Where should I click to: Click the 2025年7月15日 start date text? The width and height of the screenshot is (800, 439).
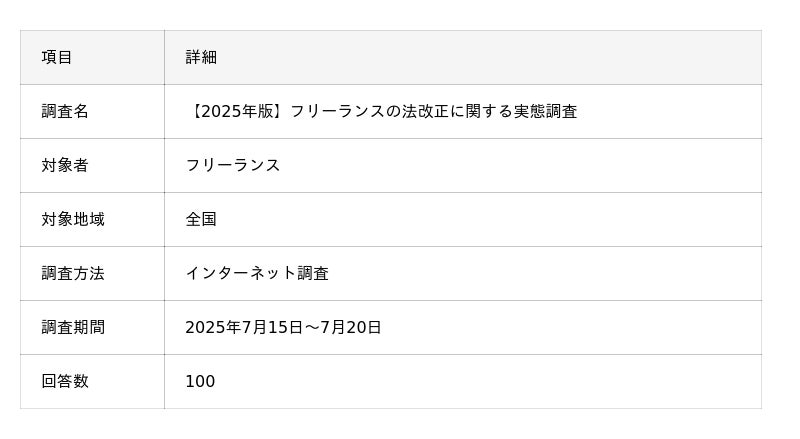tap(244, 327)
